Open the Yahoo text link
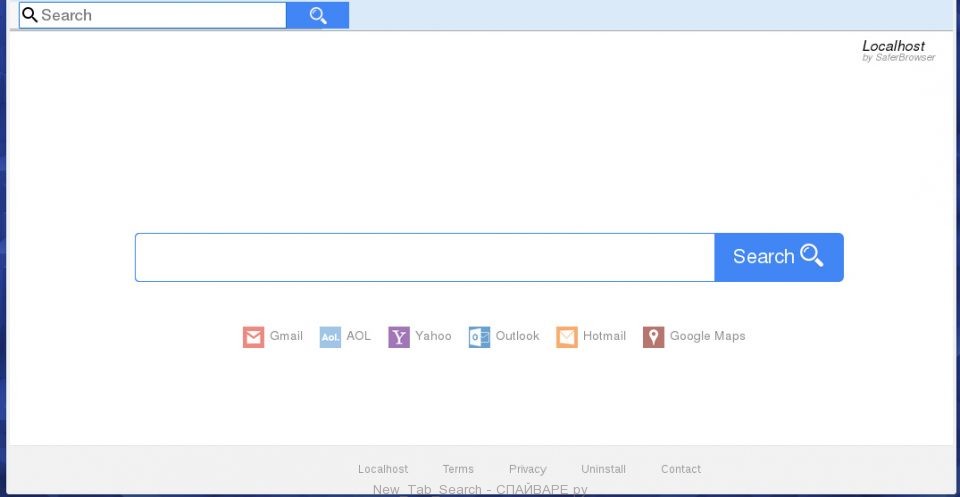Screen dimensions: 960x497 (433, 336)
